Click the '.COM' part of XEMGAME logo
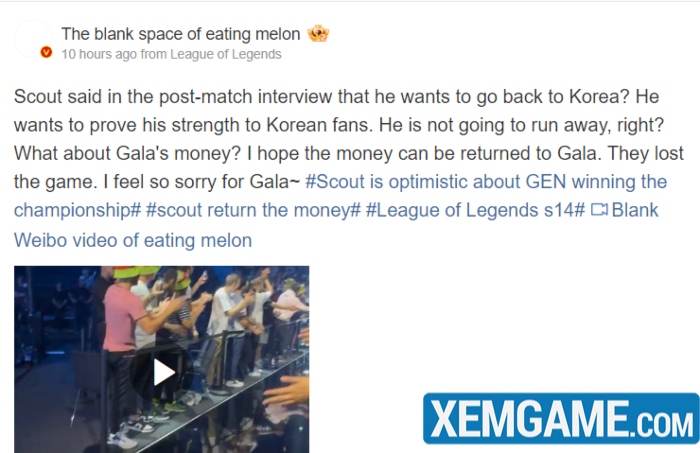The height and width of the screenshot is (453, 700). [x=664, y=425]
